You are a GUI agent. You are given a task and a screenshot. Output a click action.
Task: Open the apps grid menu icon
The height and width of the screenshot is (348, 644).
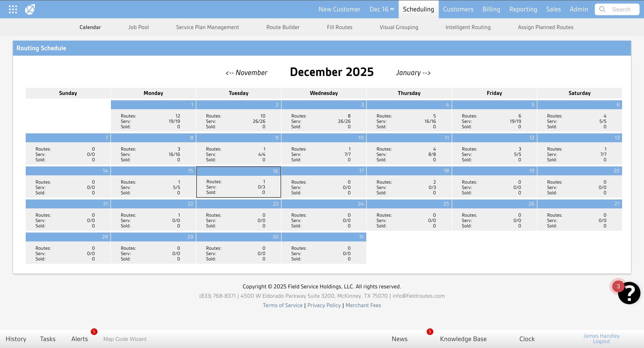click(13, 9)
